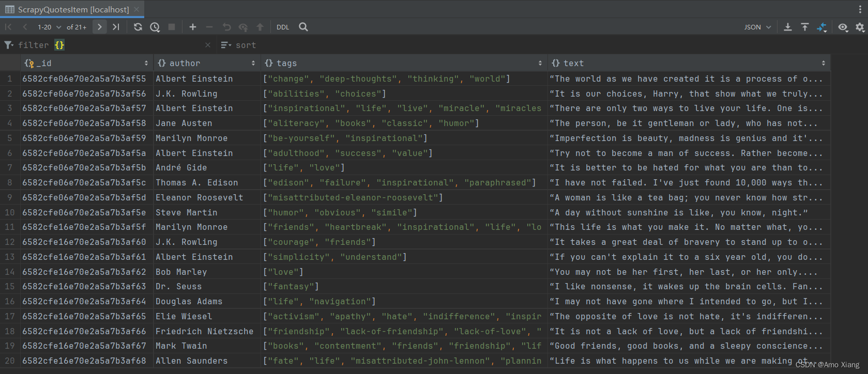
Task: Select the _id column header
Action: 87,63
